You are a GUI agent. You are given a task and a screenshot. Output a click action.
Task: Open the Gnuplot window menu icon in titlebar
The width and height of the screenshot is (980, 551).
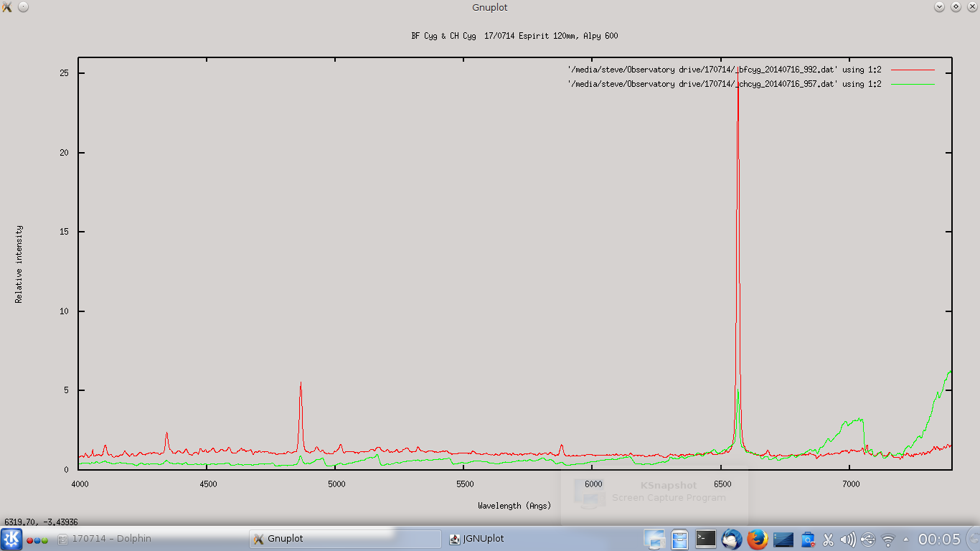[7, 7]
